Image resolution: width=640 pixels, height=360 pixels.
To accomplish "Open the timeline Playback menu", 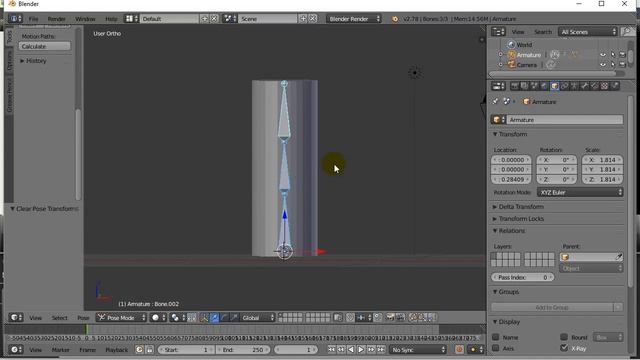I will click(x=116, y=350).
